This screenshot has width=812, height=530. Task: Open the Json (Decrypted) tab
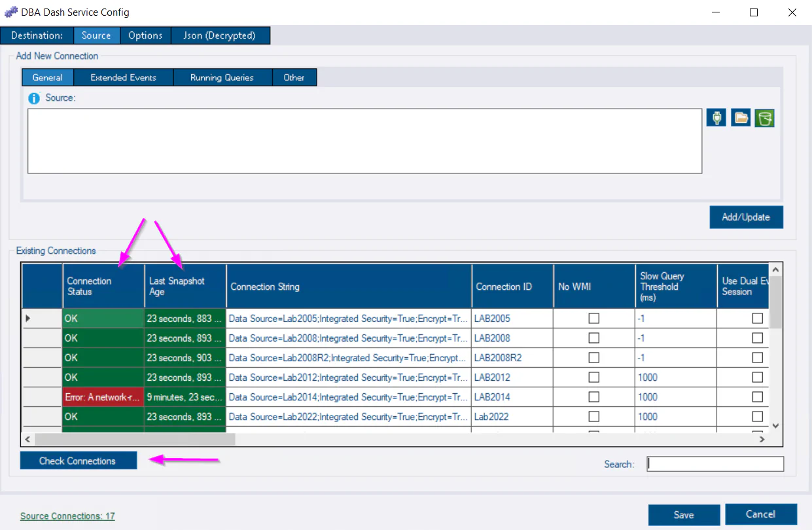(x=220, y=35)
